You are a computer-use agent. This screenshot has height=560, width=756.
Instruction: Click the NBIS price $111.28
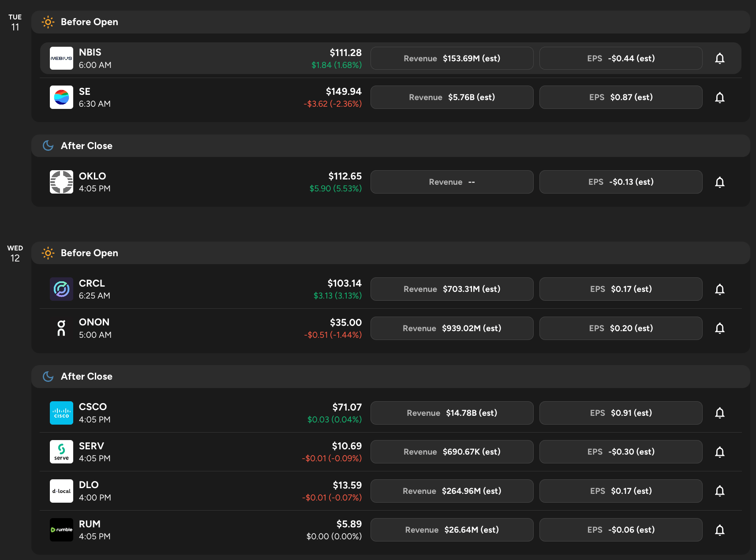[x=346, y=53]
